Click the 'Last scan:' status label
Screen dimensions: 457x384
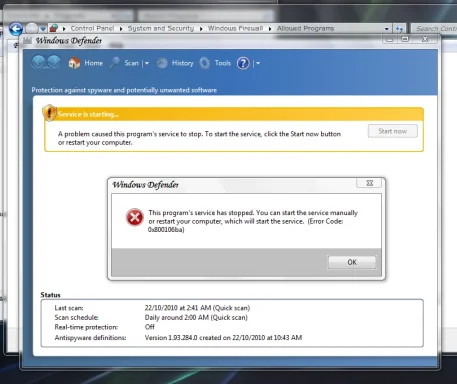coord(69,308)
